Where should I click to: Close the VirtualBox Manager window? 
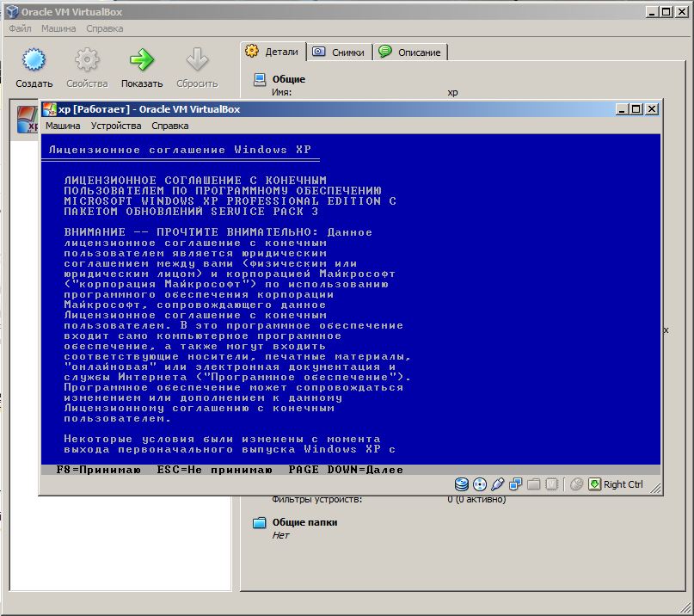coord(682,12)
